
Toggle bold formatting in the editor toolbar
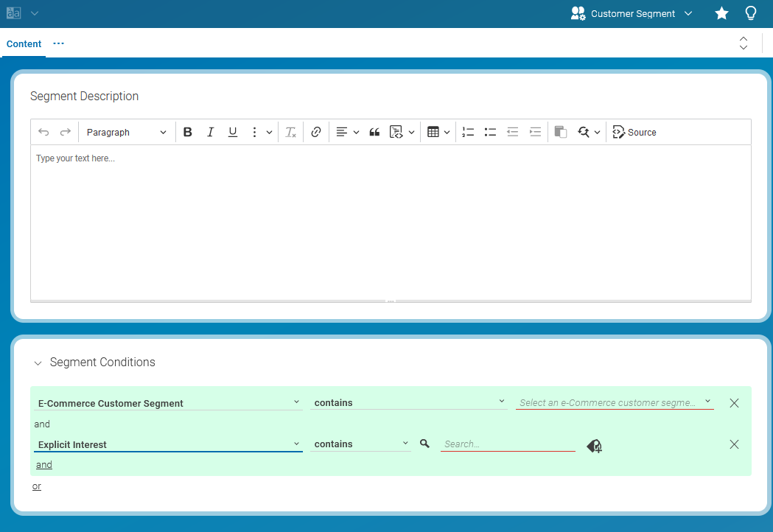coord(188,132)
